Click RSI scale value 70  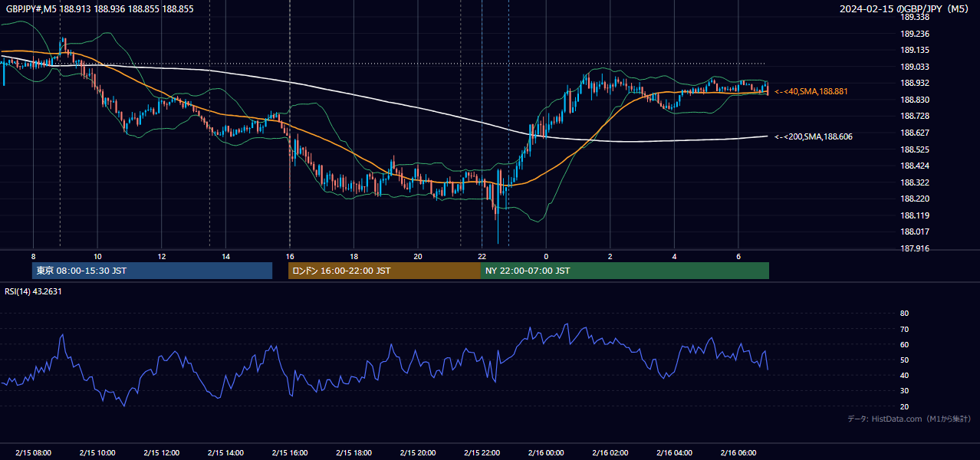905,329
